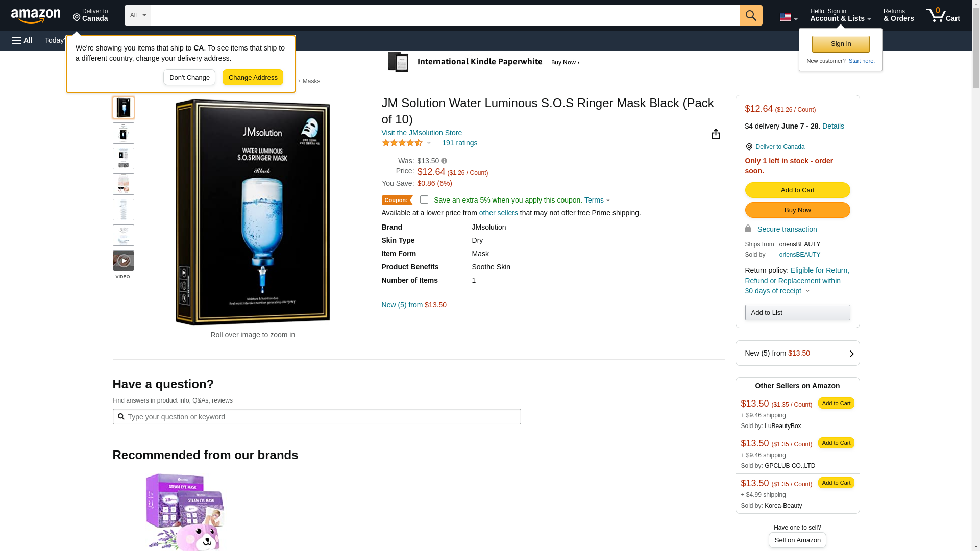Click the Add to Cart button
Image resolution: width=980 pixels, height=551 pixels.
(x=797, y=190)
